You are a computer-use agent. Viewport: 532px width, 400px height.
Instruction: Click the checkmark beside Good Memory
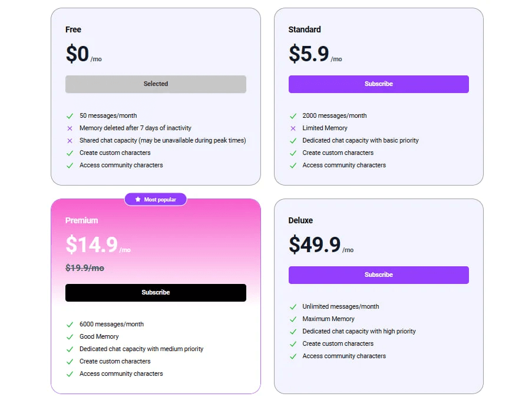[x=70, y=336]
